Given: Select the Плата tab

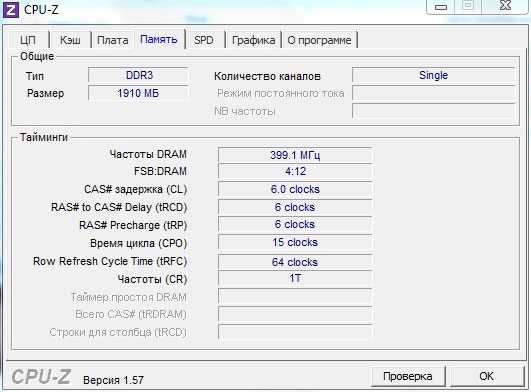Looking at the screenshot, I should (x=112, y=40).
